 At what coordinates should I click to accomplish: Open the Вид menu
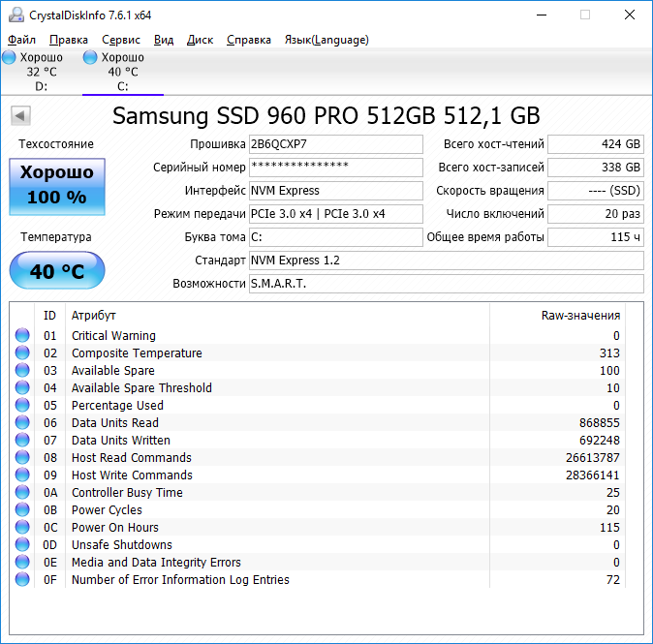pos(164,40)
